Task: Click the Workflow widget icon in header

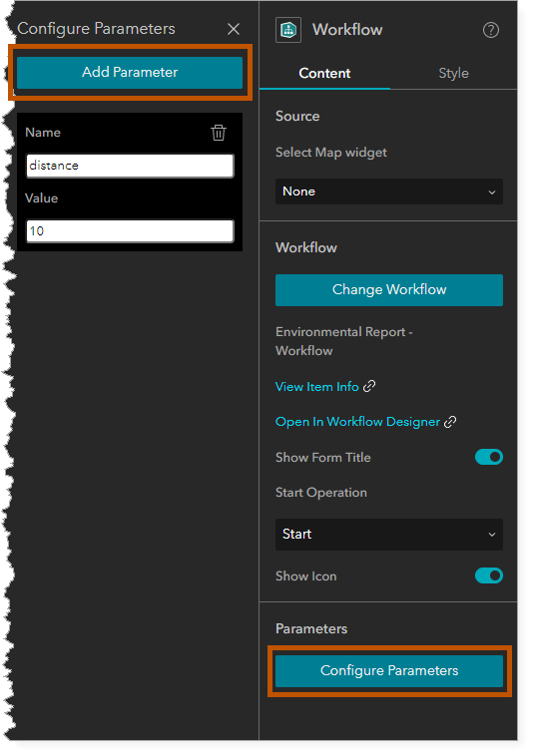Action: pyautogui.click(x=288, y=30)
